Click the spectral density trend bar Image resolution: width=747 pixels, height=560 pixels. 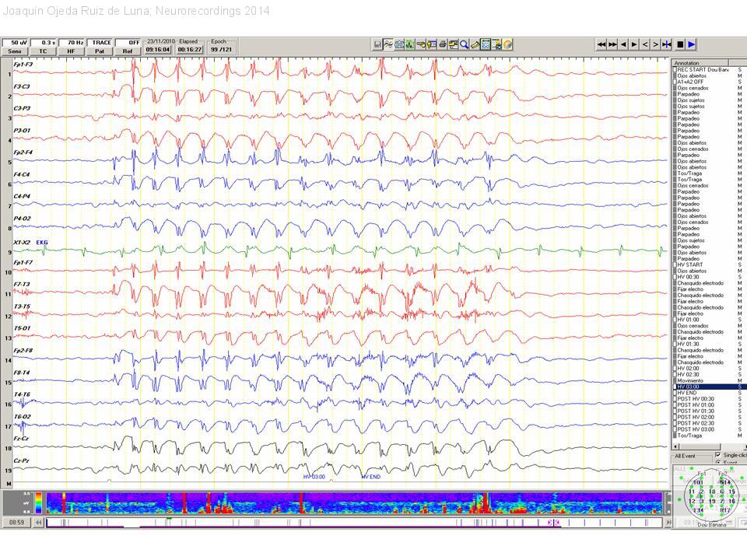click(x=350, y=503)
